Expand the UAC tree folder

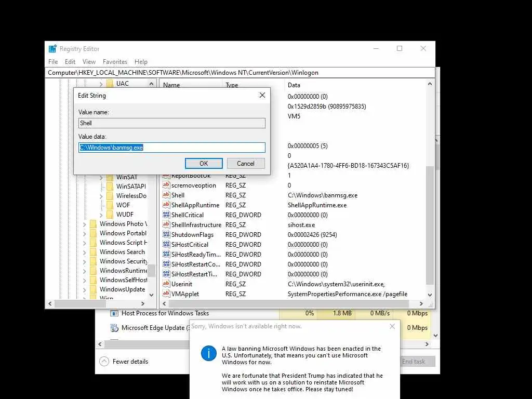point(101,84)
